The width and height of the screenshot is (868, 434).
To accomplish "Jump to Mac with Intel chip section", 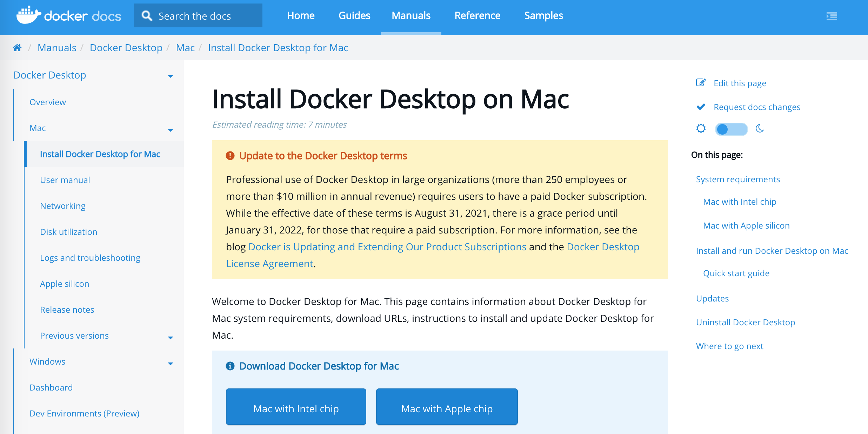I will [x=740, y=202].
